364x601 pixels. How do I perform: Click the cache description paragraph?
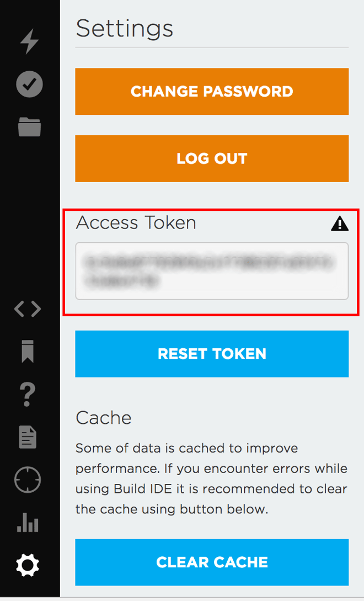211,478
